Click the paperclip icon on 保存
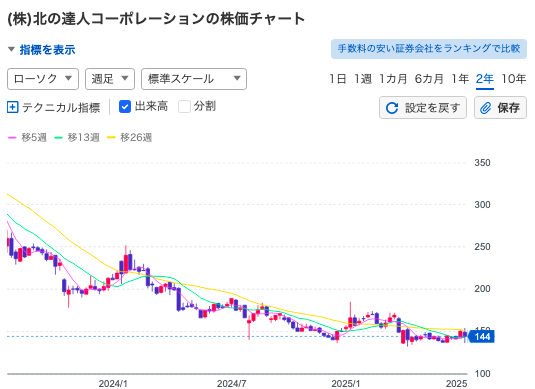This screenshot has width=535, height=389. [486, 108]
